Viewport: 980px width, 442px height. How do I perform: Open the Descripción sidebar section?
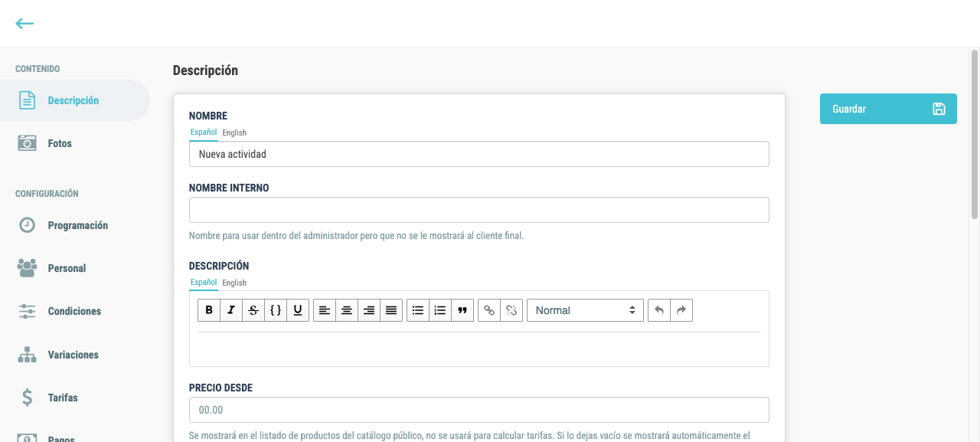74,100
